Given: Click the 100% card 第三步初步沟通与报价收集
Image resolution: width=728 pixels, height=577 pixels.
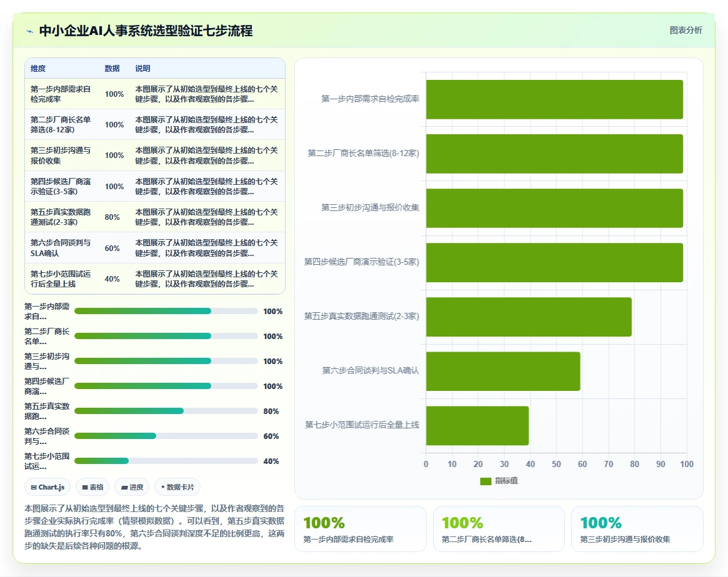Looking at the screenshot, I should click(x=637, y=529).
